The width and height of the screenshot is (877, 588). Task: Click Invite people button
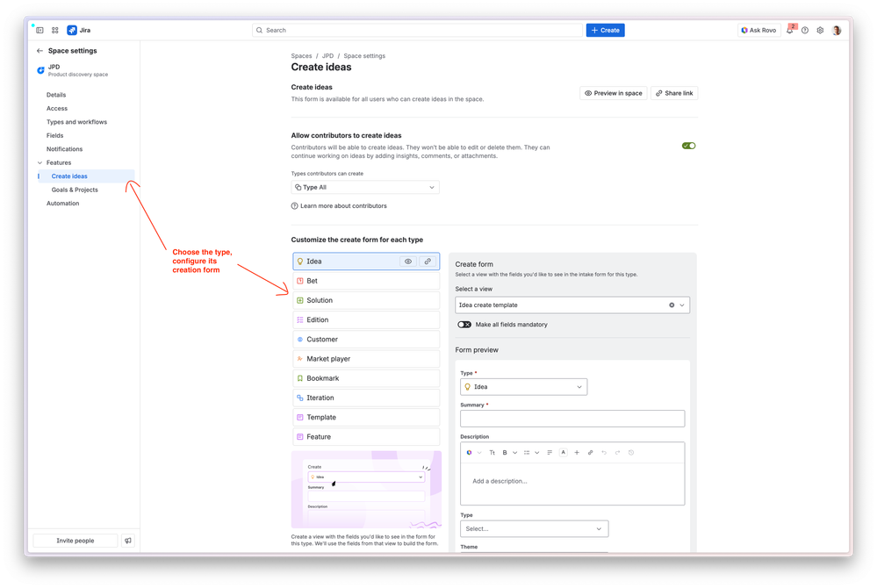[x=75, y=541]
